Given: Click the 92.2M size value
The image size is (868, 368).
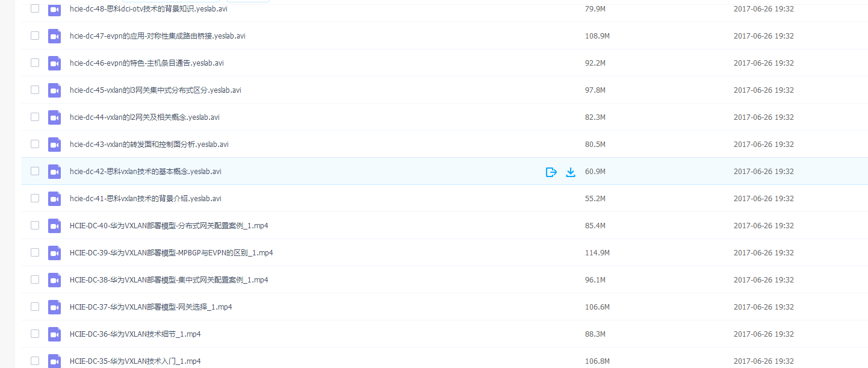Looking at the screenshot, I should pos(595,63).
